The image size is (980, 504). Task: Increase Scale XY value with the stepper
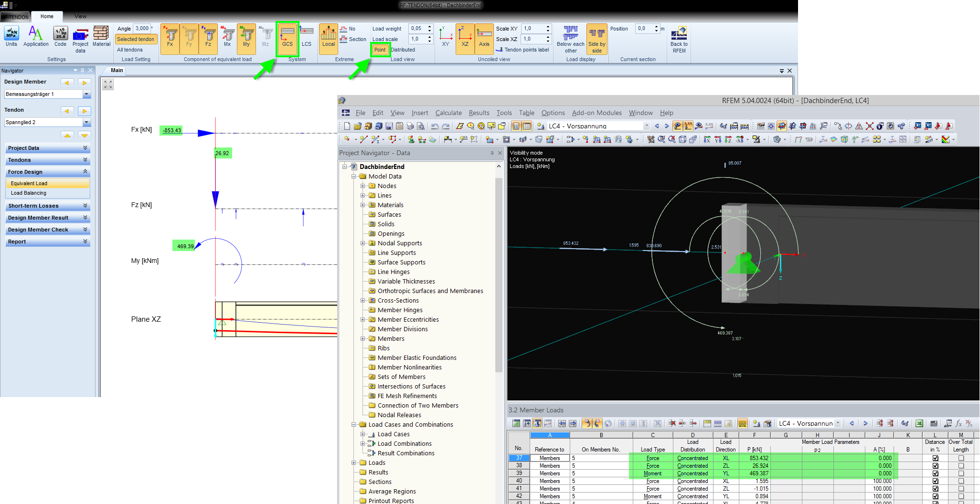(x=548, y=26)
